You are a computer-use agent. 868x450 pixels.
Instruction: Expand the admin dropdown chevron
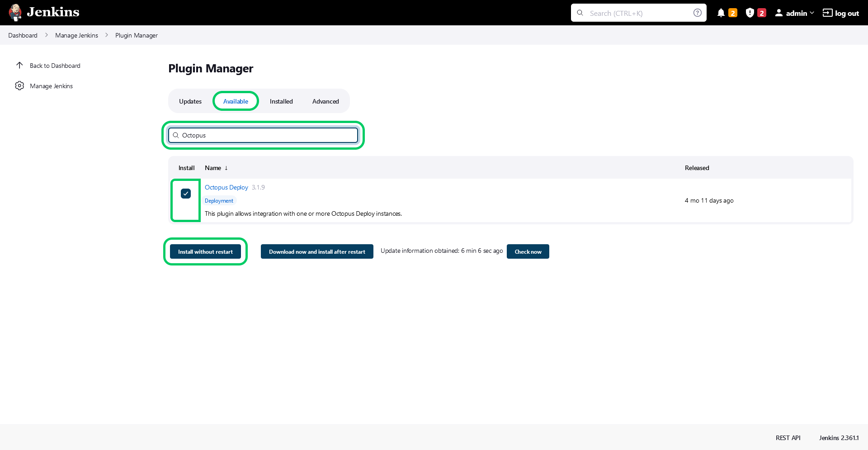click(812, 13)
